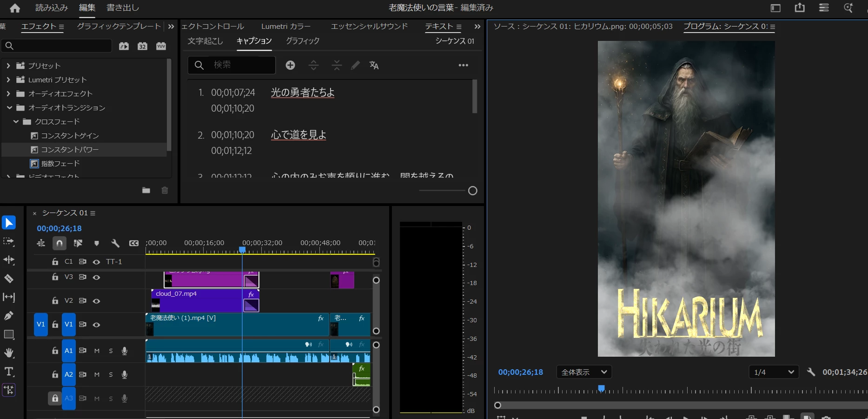Screen dimensions: 868x419
Task: Collapse the オーディオトランジション folder
Action: point(9,107)
